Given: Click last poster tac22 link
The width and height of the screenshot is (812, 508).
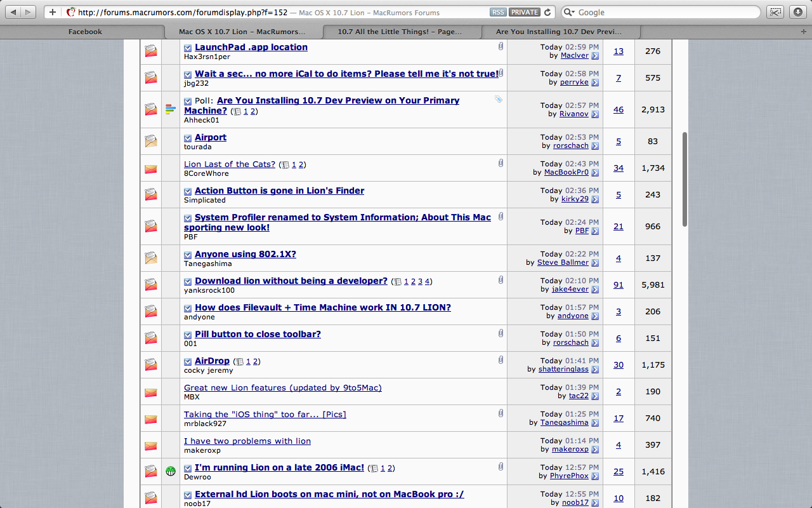Looking at the screenshot, I should (x=579, y=396).
